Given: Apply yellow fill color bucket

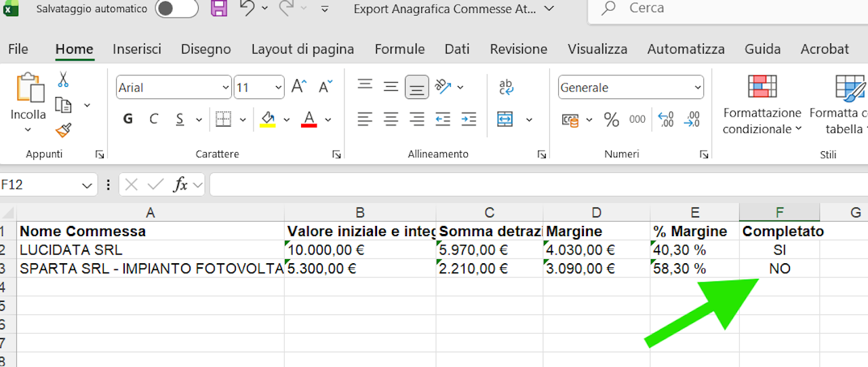Looking at the screenshot, I should (268, 119).
